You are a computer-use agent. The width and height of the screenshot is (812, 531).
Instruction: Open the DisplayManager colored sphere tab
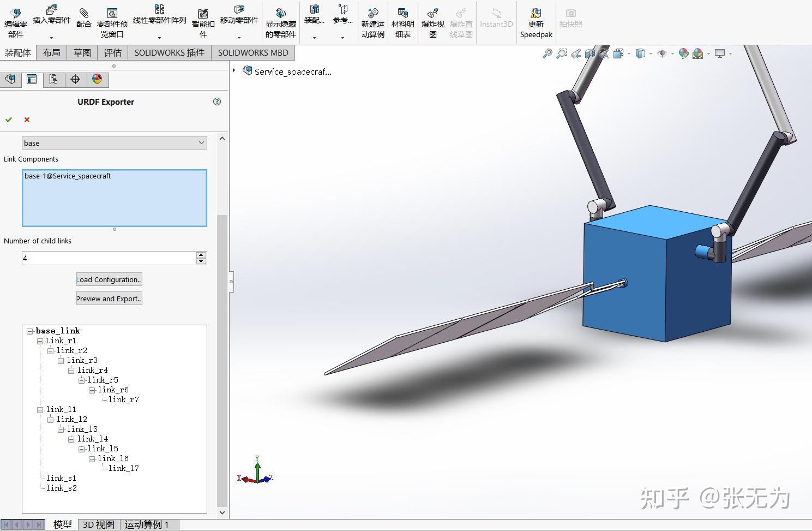click(97, 80)
